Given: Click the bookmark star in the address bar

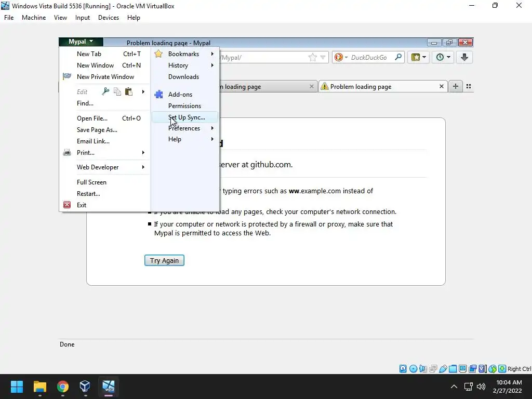Looking at the screenshot, I should coord(312,57).
